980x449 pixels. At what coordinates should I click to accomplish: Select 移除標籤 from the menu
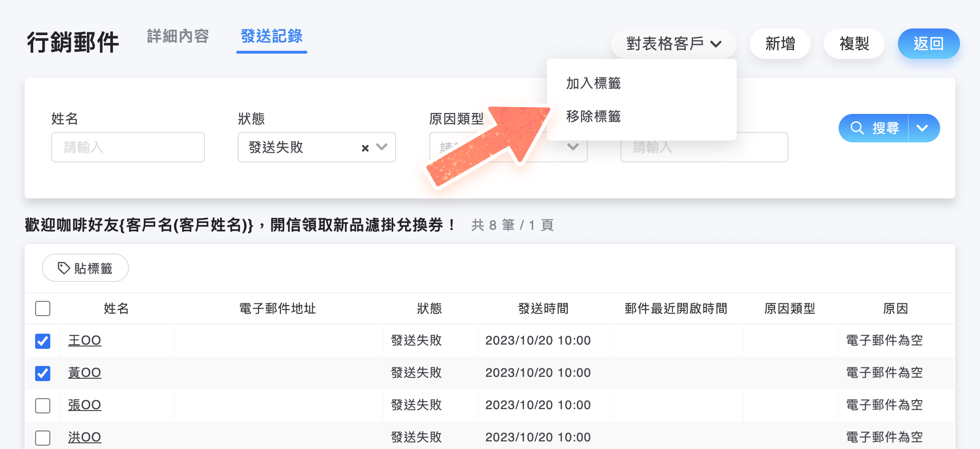593,117
